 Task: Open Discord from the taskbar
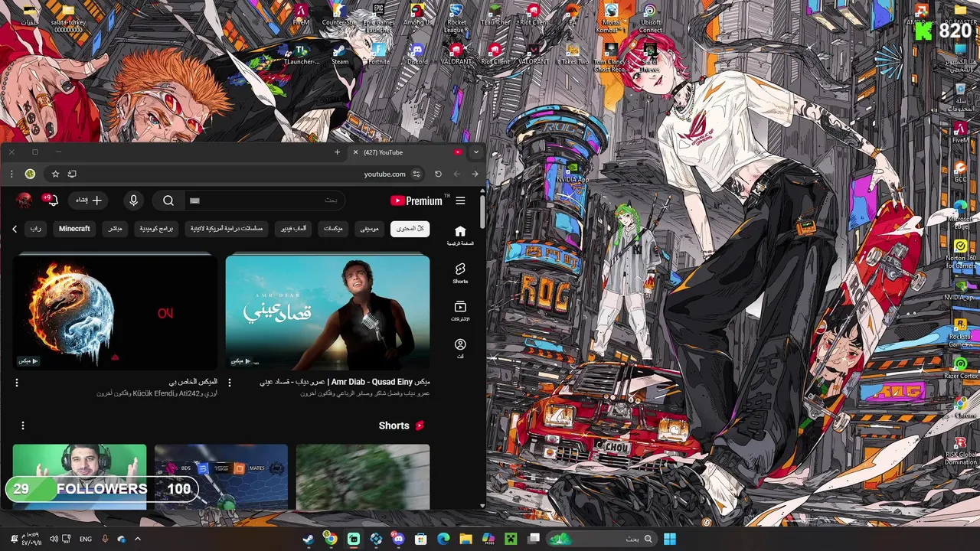398,539
